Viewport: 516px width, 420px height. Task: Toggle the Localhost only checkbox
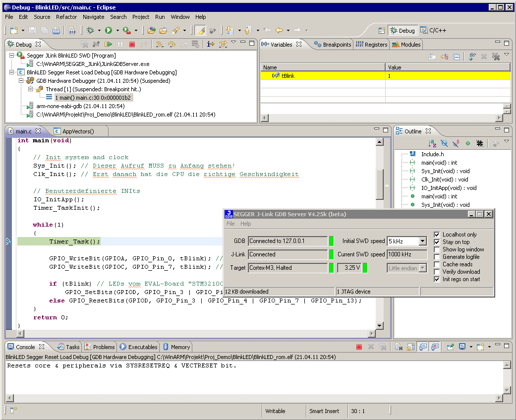click(x=437, y=235)
